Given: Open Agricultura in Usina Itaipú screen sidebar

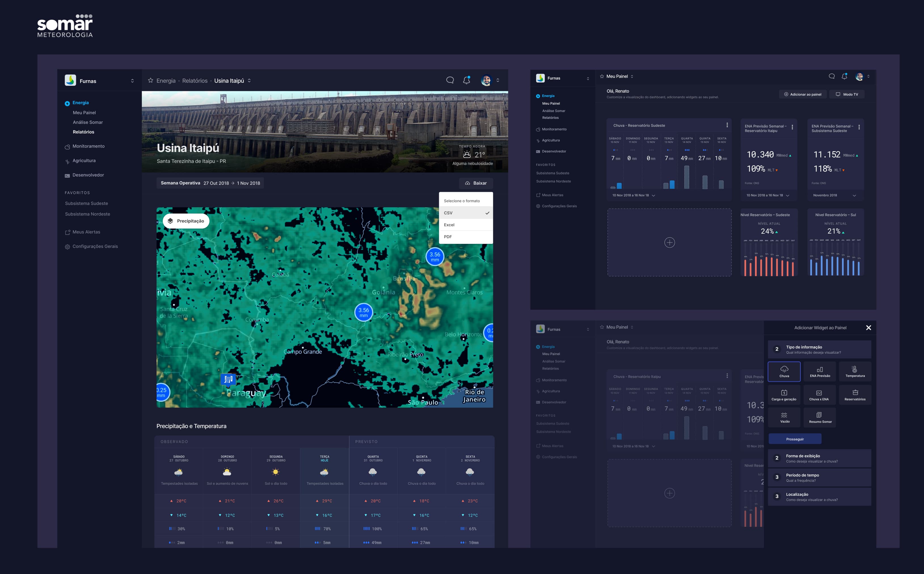Looking at the screenshot, I should click(x=84, y=161).
